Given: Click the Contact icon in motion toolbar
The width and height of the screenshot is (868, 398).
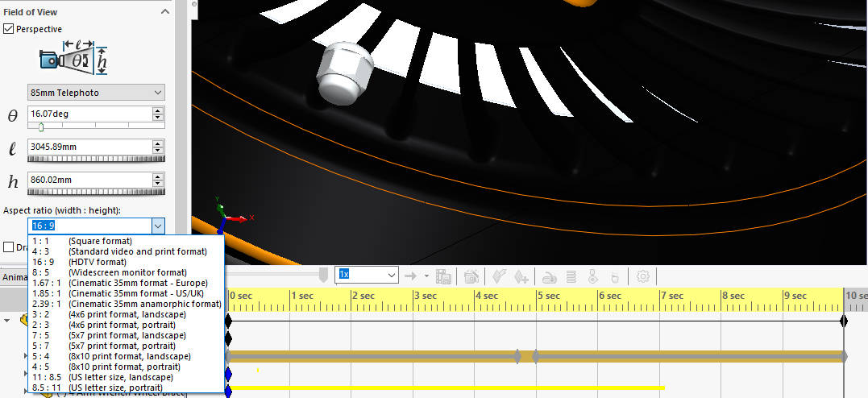Looking at the screenshot, I should (592, 276).
